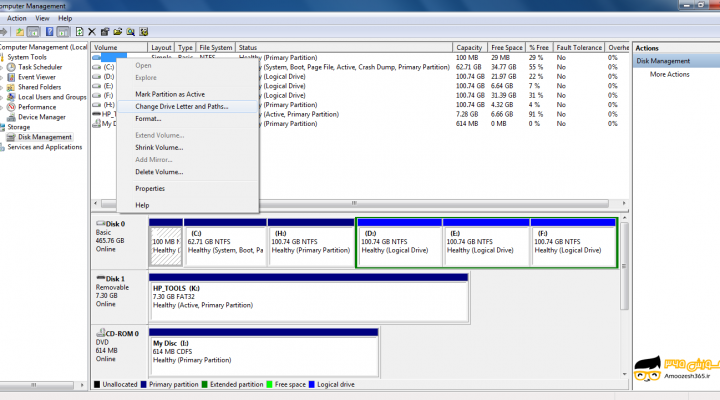Click the Primary partition legend swatch
720x400 pixels.
tap(143, 384)
